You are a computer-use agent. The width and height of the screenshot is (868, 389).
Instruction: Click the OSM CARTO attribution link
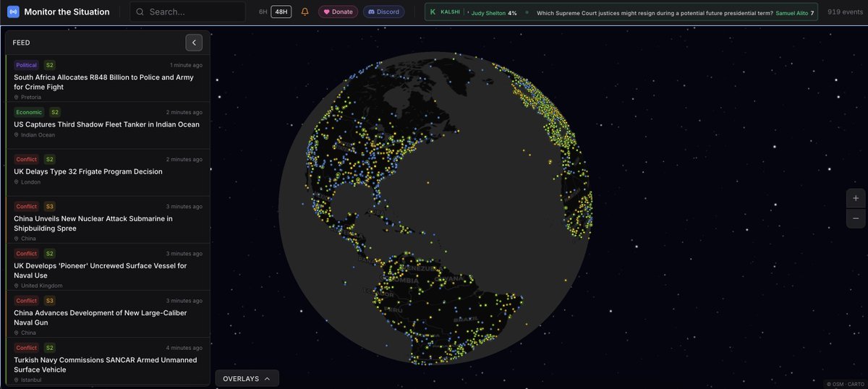[x=846, y=384]
